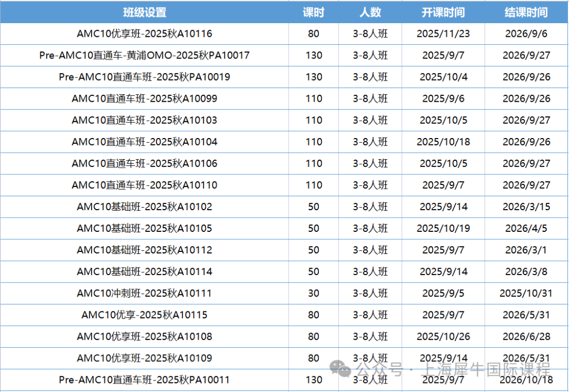569x392 pixels.
Task: Click 3-8人班 in A10112 row
Action: pyautogui.click(x=370, y=250)
